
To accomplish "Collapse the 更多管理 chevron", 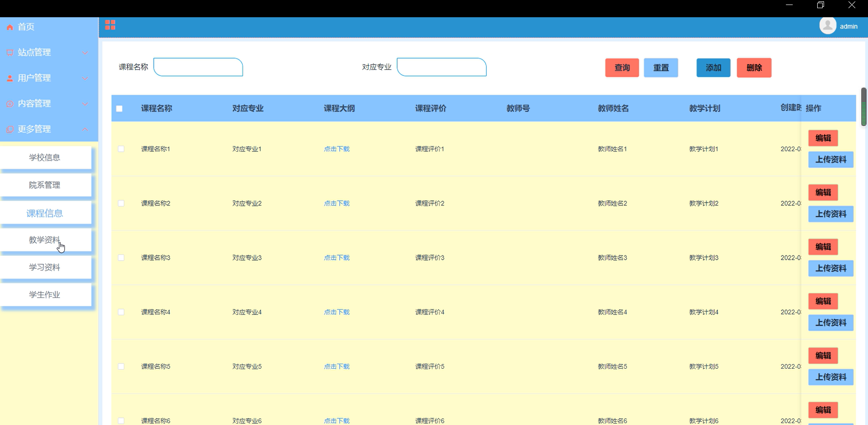I will [85, 129].
